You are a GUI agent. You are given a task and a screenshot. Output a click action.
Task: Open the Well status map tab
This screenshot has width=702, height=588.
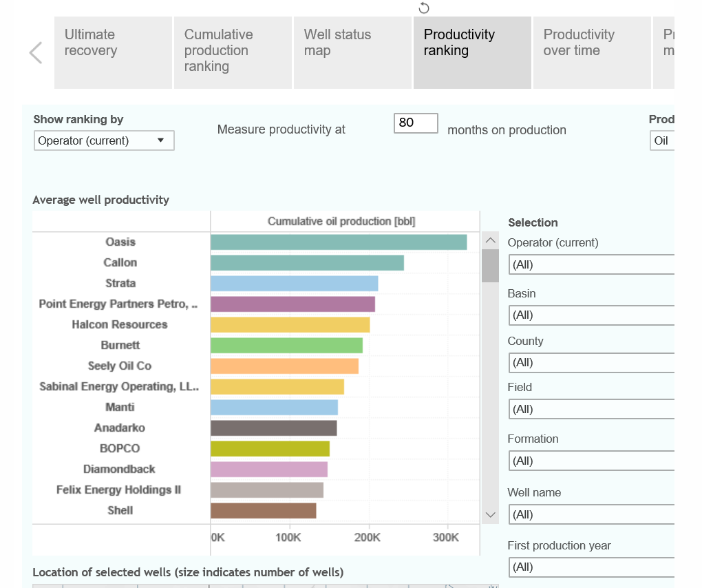click(353, 53)
